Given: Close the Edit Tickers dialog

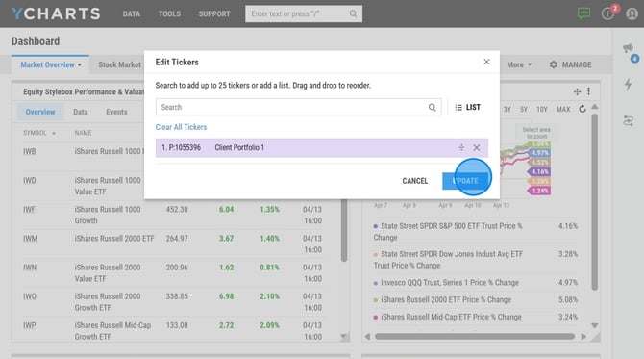Looking at the screenshot, I should pyautogui.click(x=486, y=62).
